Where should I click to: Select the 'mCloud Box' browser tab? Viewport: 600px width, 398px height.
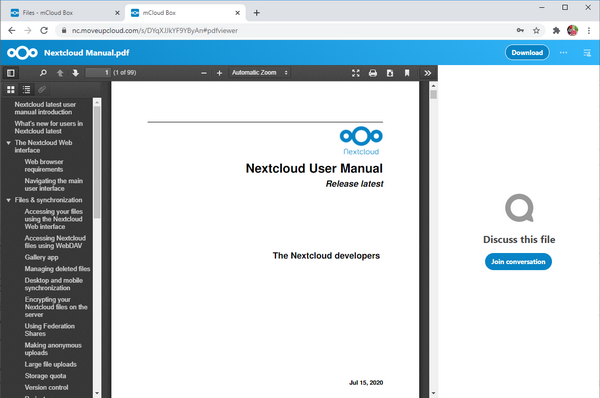pos(186,13)
